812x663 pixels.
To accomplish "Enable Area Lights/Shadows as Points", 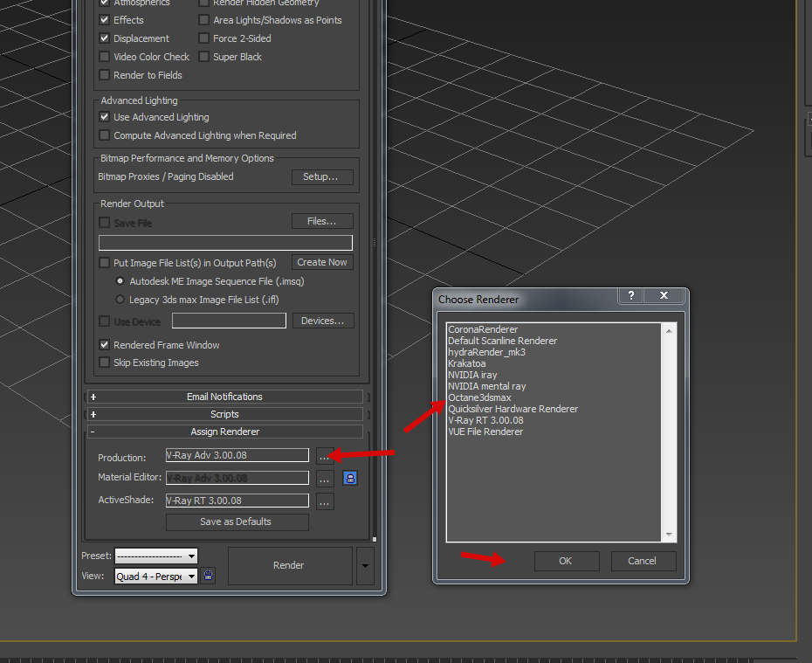I will (x=204, y=20).
